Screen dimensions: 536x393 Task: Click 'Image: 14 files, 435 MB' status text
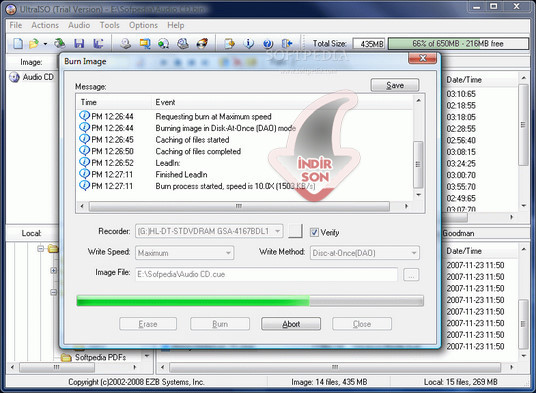(329, 382)
